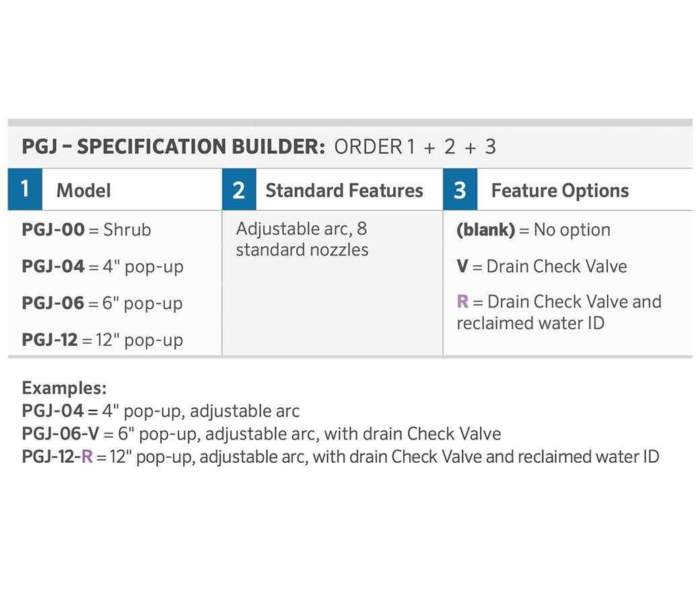Image resolution: width=700 pixels, height=592 pixels.
Task: Pick the PGJ-06 6" pop-up model
Action: tap(102, 303)
